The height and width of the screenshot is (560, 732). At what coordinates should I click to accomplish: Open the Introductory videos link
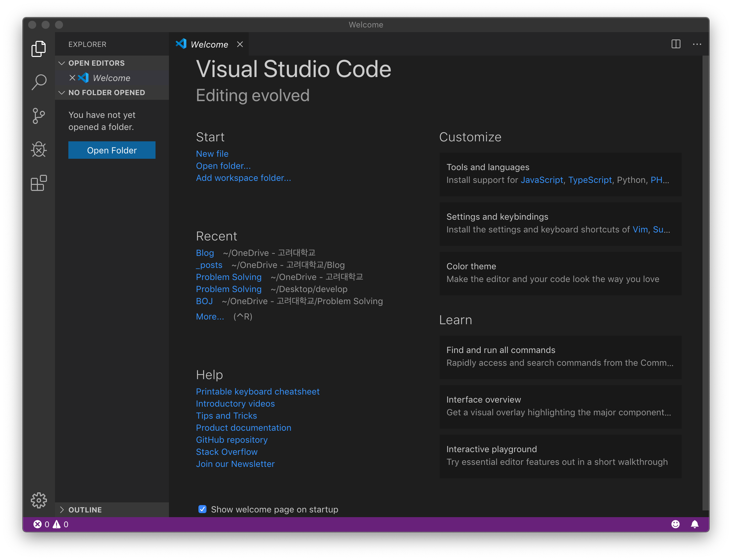coord(235,404)
